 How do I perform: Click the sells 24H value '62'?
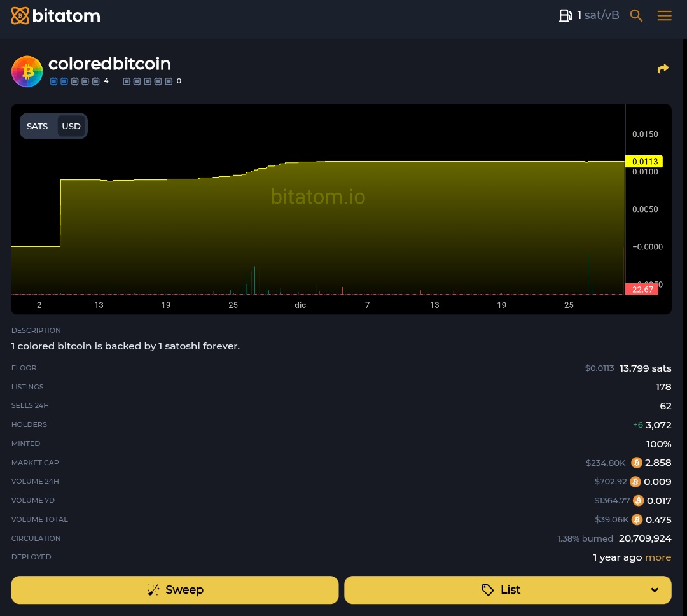click(x=665, y=406)
